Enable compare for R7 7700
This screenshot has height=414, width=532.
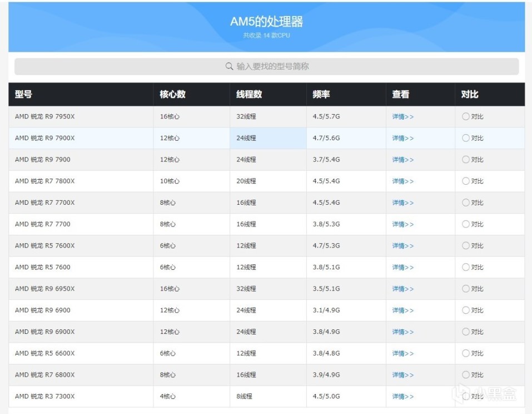465,224
